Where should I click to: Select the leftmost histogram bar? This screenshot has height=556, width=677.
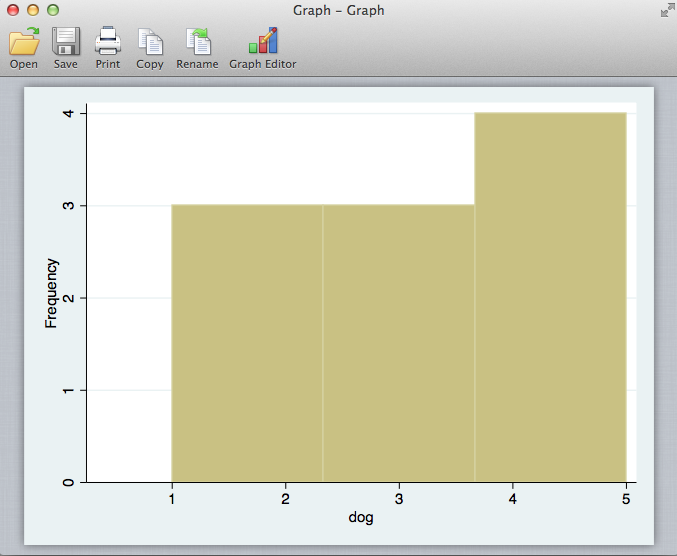pyautogui.click(x=247, y=343)
